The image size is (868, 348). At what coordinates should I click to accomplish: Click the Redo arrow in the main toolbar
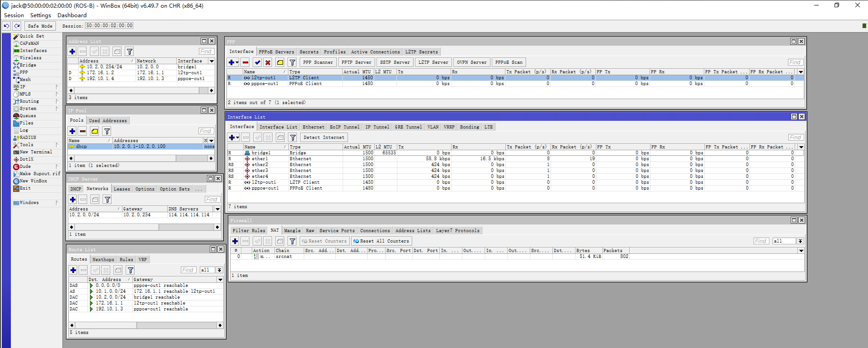tap(17, 26)
